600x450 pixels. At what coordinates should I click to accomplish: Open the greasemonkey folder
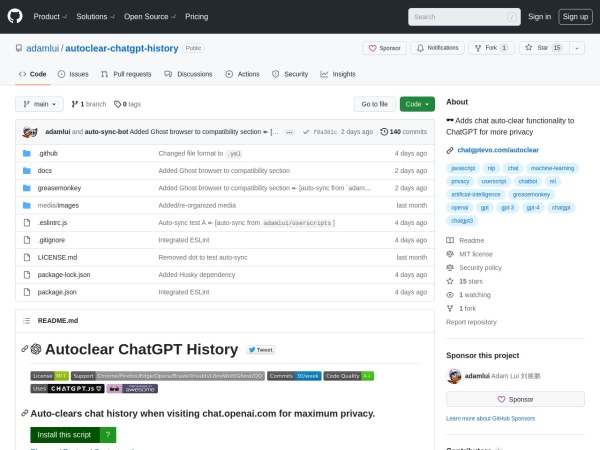click(59, 188)
